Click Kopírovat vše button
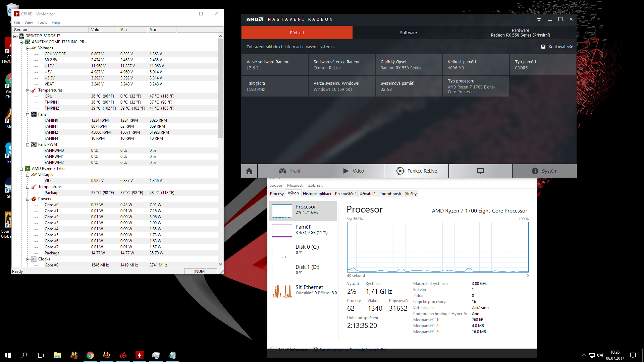 [x=557, y=47]
